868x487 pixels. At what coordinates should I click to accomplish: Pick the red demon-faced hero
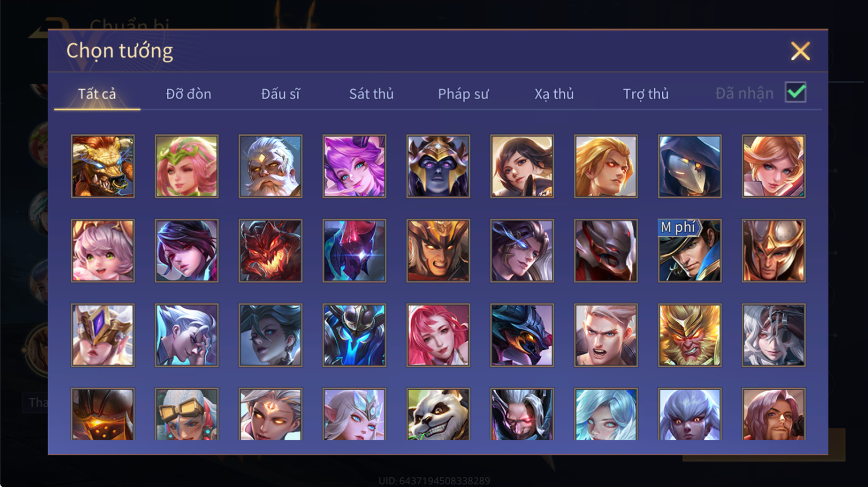pyautogui.click(x=270, y=251)
